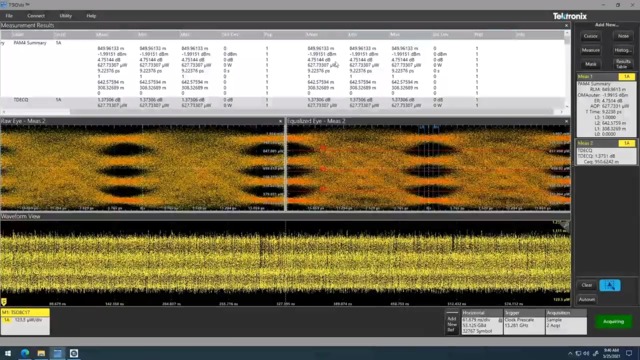Toggle the green Acquiring run button
The width and height of the screenshot is (640, 360).
coord(613,322)
